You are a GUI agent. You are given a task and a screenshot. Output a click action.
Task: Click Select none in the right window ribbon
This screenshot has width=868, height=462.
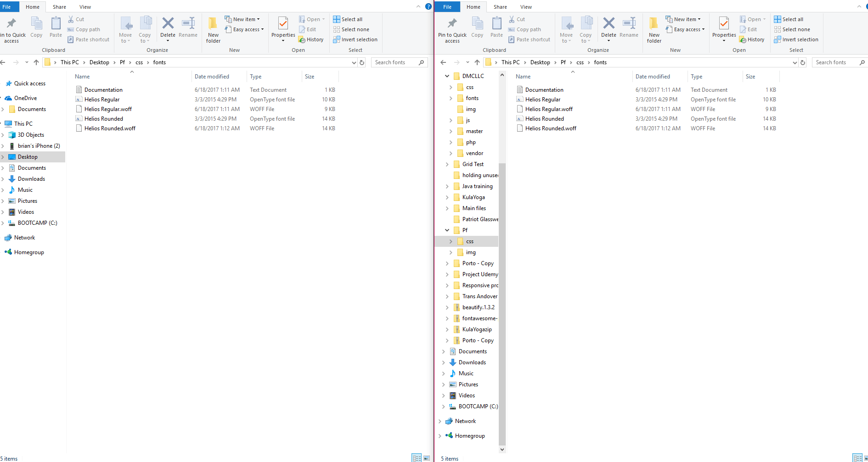[792, 29]
